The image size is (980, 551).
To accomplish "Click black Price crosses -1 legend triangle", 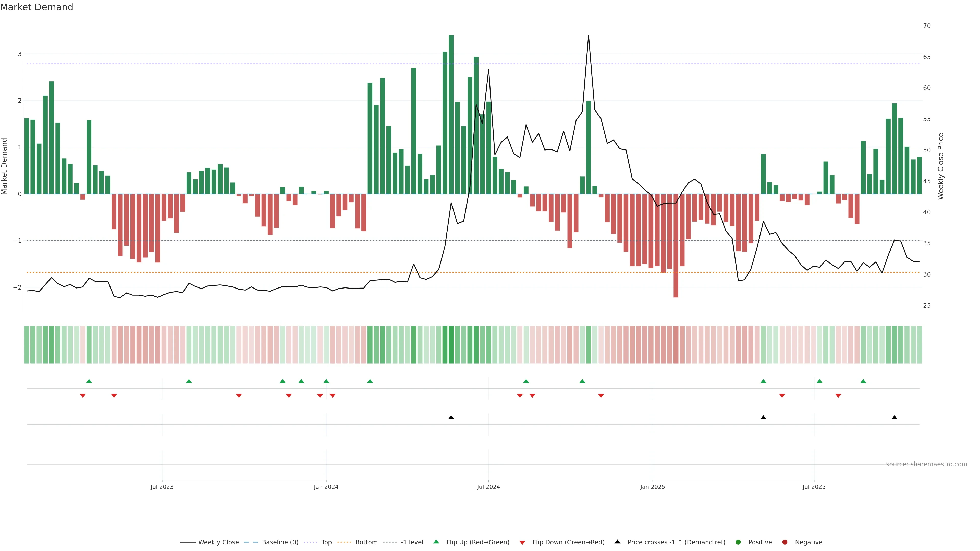I will (617, 542).
